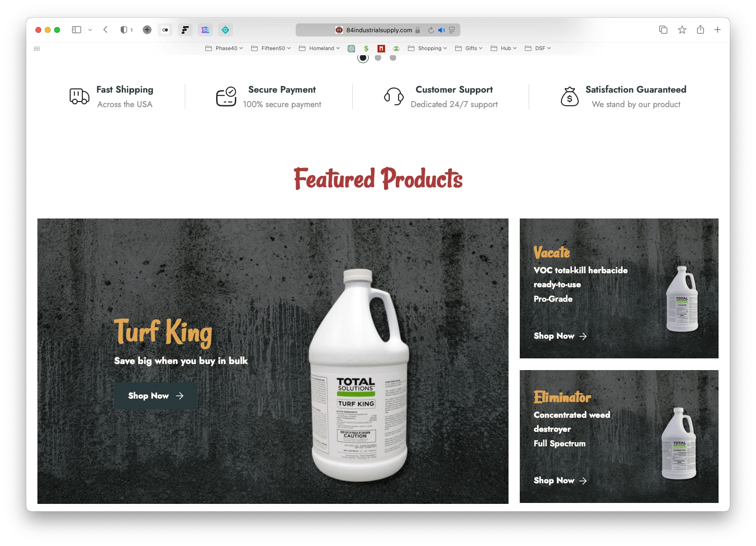Expand the Phase40 bookmarks folder

pos(224,48)
